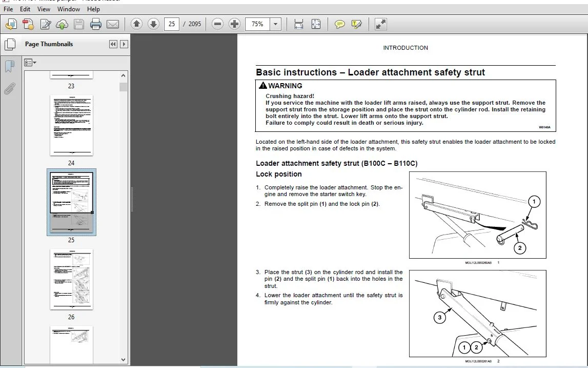Click the upload to cloud icon
This screenshot has height=368, width=588.
tap(62, 24)
